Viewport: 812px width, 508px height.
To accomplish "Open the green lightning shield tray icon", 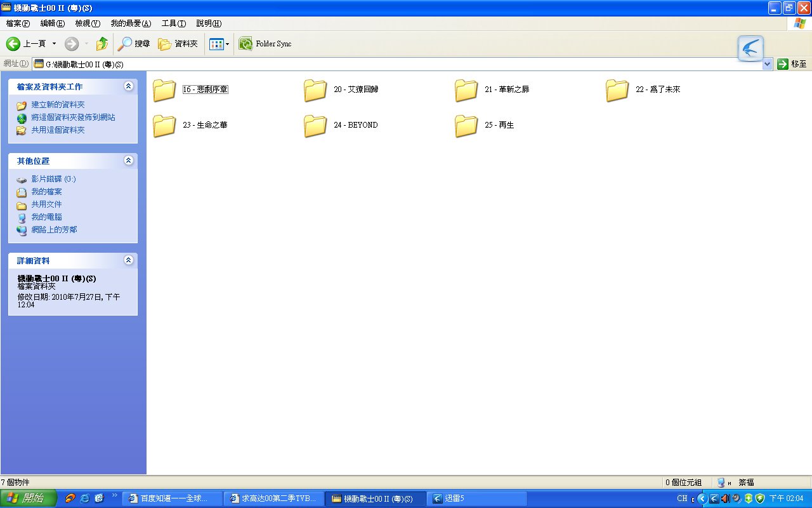I will [759, 498].
